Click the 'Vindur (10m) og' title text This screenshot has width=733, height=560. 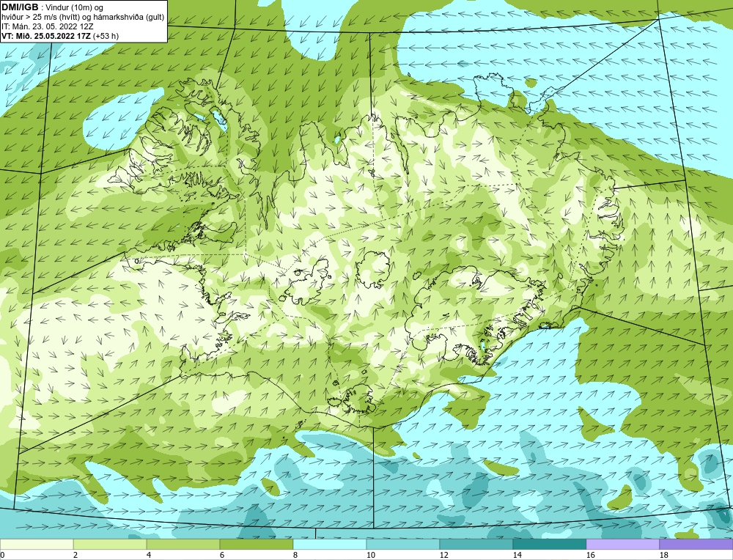(75, 8)
